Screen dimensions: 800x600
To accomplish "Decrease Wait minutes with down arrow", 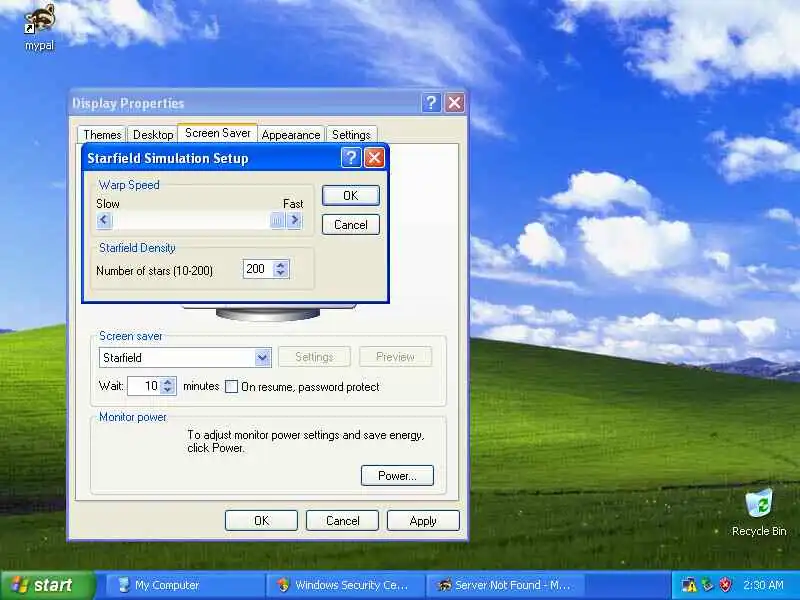I will pos(167,390).
